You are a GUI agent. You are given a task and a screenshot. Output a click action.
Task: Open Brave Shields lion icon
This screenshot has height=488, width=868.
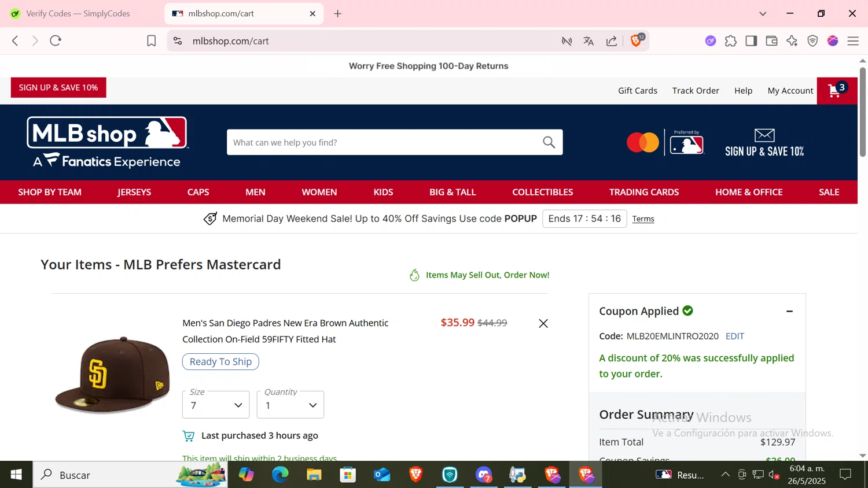pos(637,40)
